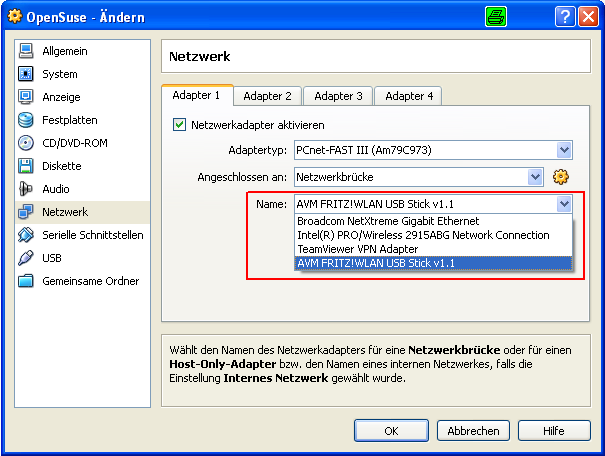Choose Broadcom NetXtreme Gigabit Ethernet option
Viewport: 605px width, 456px height.
(388, 221)
